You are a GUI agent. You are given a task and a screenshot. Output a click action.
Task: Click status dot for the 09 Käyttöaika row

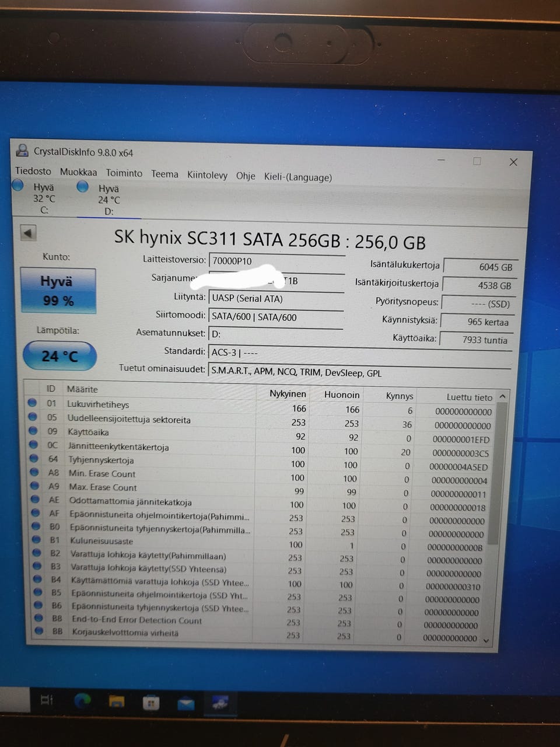pyautogui.click(x=33, y=431)
